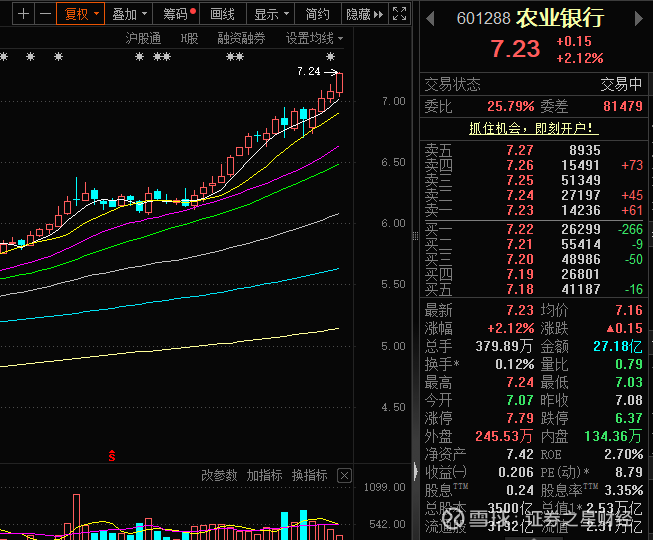Viewport: 653px width, 540px height.
Task: Go to next stock arrow
Action: pyautogui.click(x=638, y=19)
